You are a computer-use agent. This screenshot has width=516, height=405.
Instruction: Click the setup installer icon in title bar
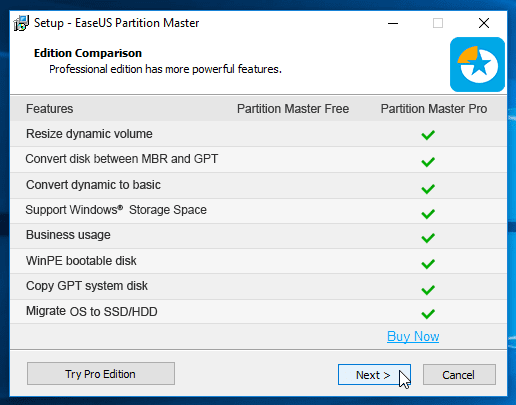pyautogui.click(x=21, y=23)
